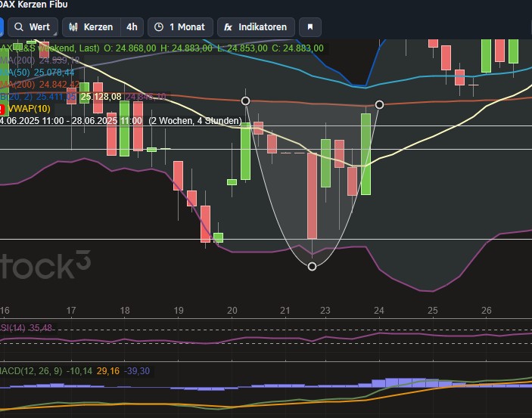Click the candlestick chart type icon

pyautogui.click(x=73, y=27)
